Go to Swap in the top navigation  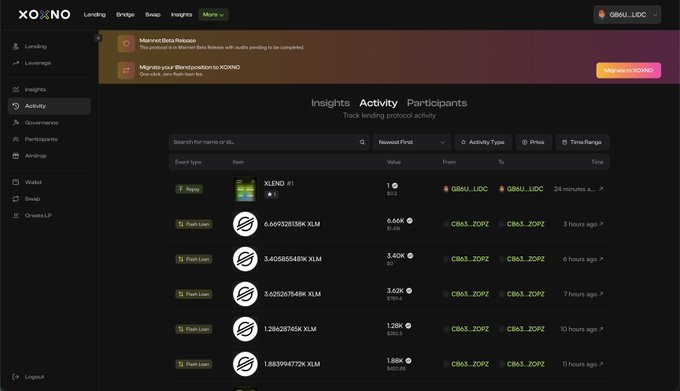[153, 14]
